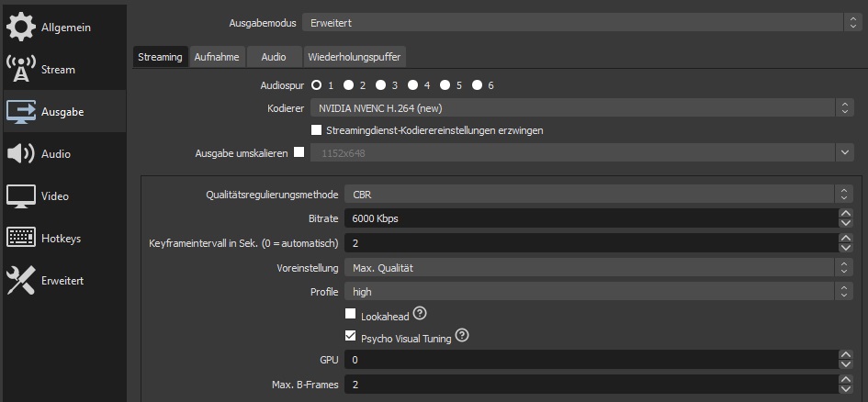Click the Keyframeintervall input field

coord(588,243)
